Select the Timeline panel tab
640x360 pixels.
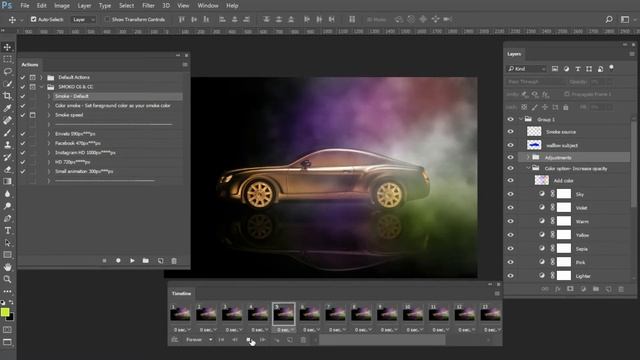point(181,293)
